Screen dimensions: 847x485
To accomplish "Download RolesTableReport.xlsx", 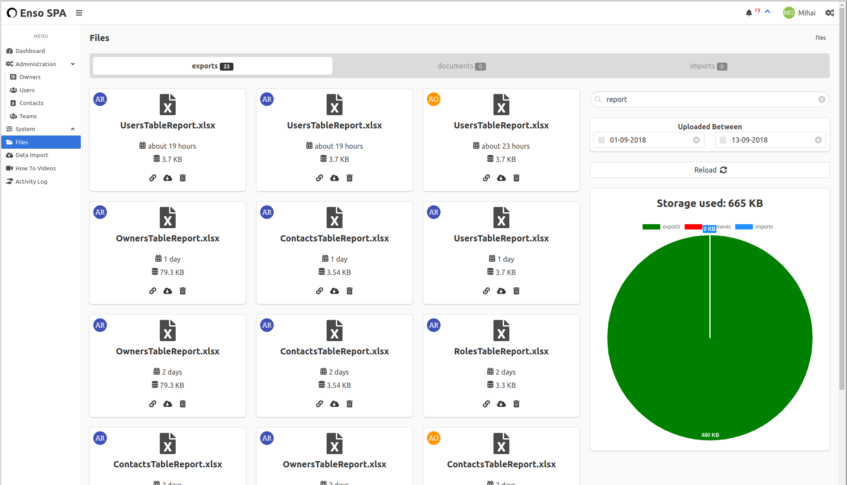I will (501, 403).
